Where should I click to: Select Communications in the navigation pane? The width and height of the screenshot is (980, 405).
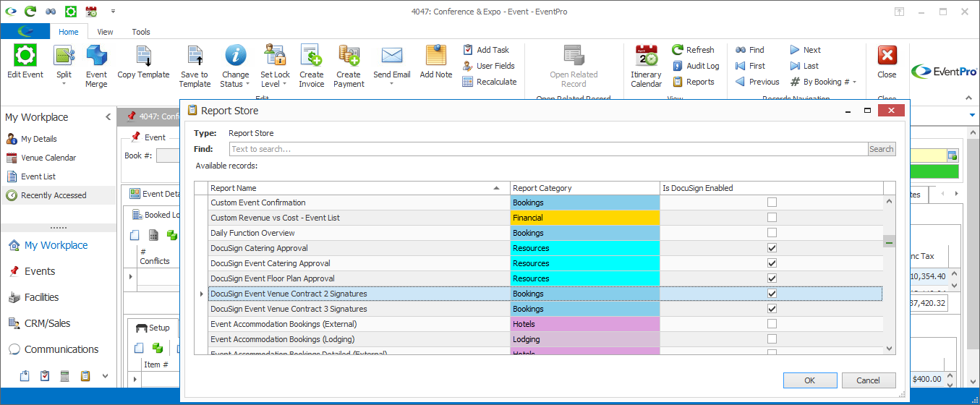[61, 349]
